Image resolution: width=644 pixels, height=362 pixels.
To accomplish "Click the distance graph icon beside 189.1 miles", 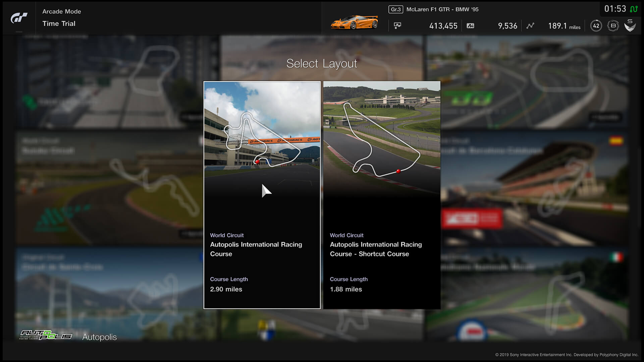I will coord(530,25).
